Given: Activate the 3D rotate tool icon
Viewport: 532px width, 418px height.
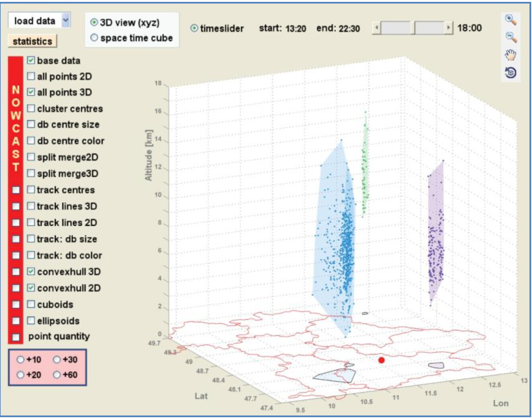Looking at the screenshot, I should pyautogui.click(x=511, y=73).
